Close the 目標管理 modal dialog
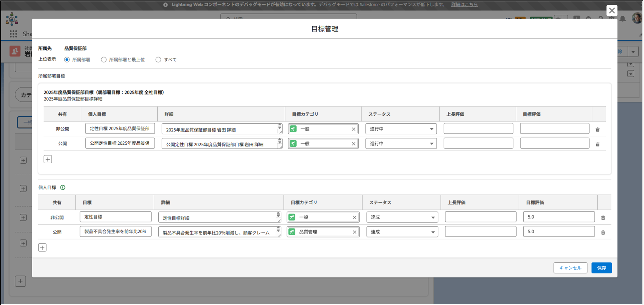This screenshot has width=644, height=305. point(612,11)
